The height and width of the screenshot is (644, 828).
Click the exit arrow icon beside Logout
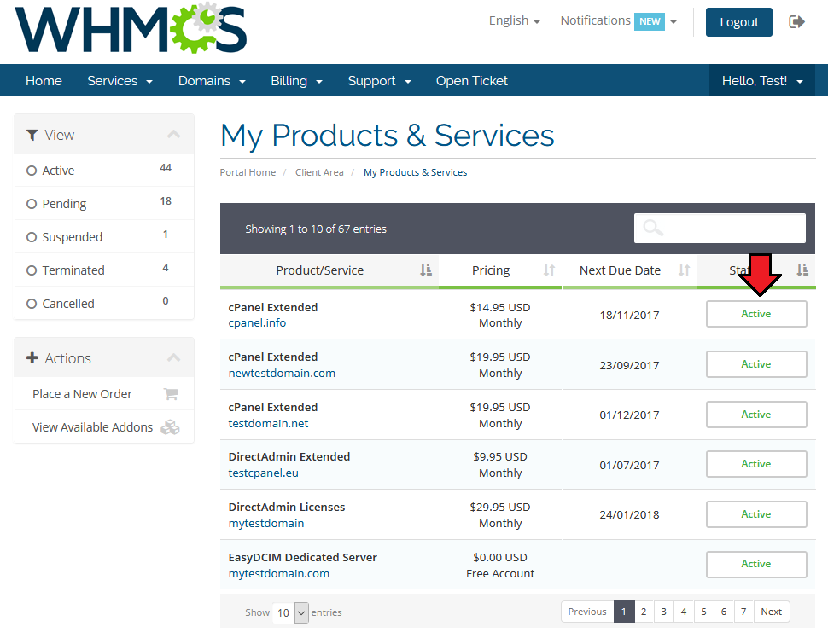click(x=796, y=21)
